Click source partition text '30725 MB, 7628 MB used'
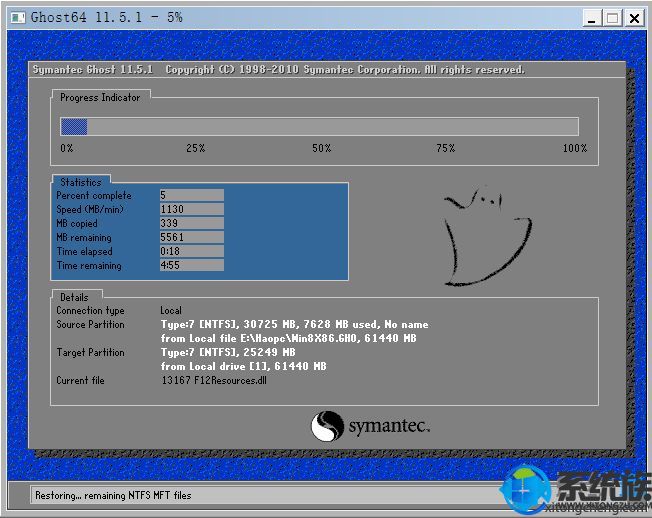 (x=310, y=324)
